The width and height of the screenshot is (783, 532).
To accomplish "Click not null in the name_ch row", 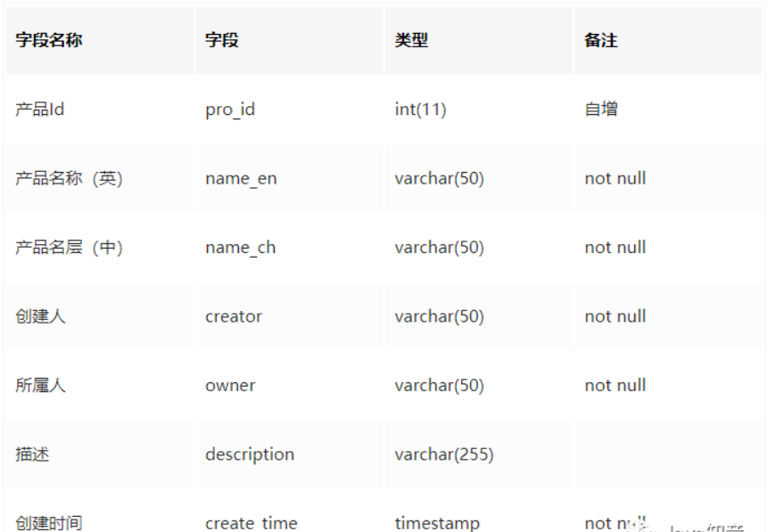I will [669, 247].
